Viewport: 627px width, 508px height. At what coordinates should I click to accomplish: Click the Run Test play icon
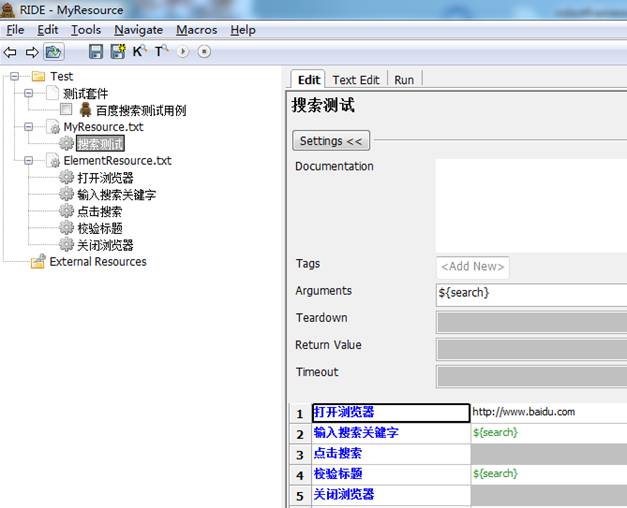pos(183,52)
